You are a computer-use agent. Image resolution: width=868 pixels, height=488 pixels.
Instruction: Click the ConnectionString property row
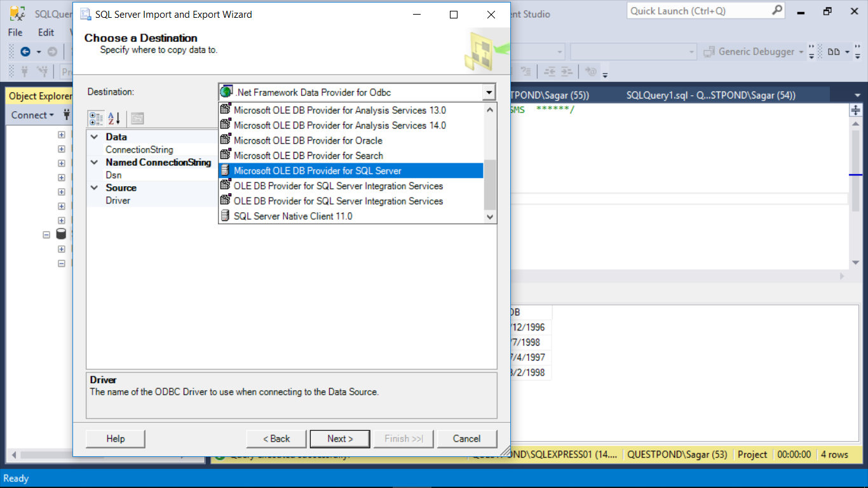tap(152, 149)
